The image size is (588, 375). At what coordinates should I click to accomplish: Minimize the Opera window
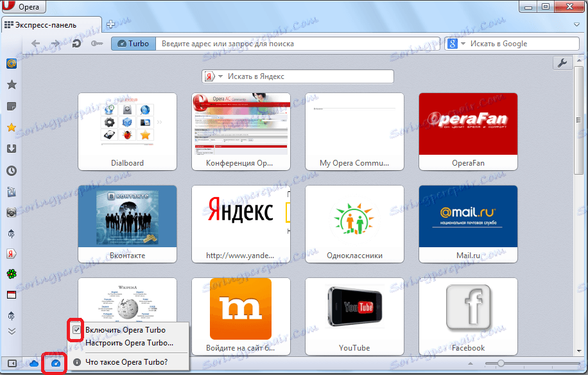pos(528,7)
